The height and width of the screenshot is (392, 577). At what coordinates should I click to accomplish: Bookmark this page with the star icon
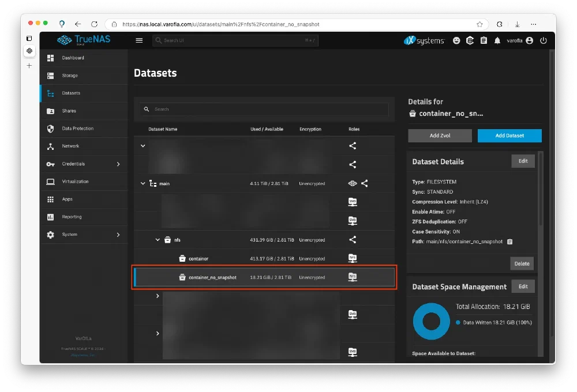tap(479, 24)
